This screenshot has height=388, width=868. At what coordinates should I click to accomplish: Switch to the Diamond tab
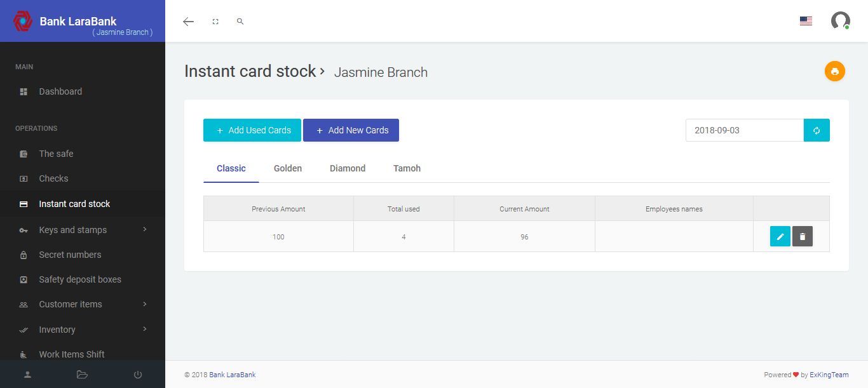tap(348, 168)
